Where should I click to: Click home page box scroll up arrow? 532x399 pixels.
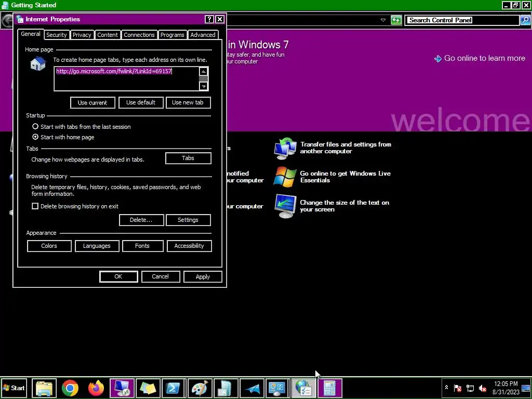pyautogui.click(x=204, y=71)
